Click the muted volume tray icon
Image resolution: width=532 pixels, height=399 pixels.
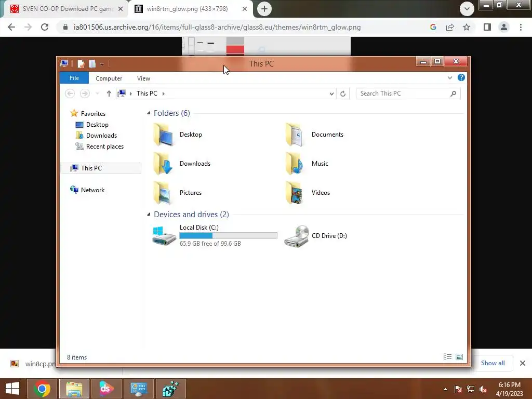(483, 389)
